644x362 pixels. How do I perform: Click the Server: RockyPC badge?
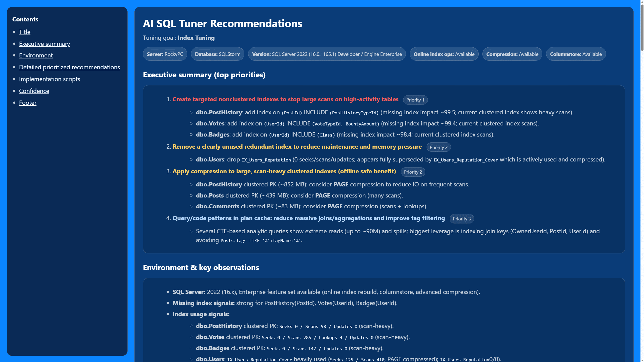point(165,54)
